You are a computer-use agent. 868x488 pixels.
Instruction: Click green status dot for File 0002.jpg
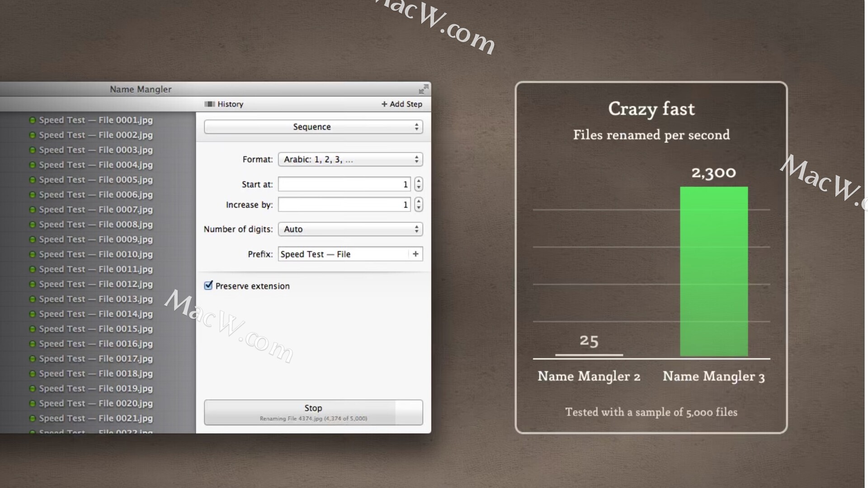[33, 135]
